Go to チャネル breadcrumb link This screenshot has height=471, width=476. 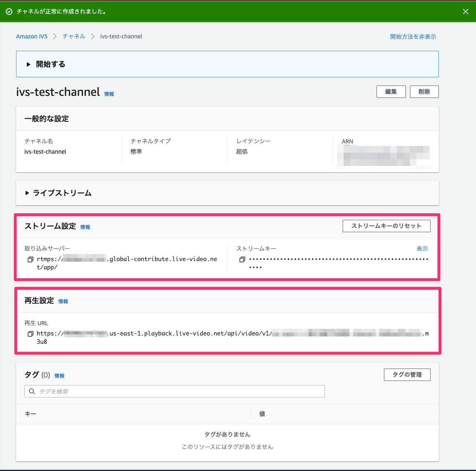coord(74,36)
